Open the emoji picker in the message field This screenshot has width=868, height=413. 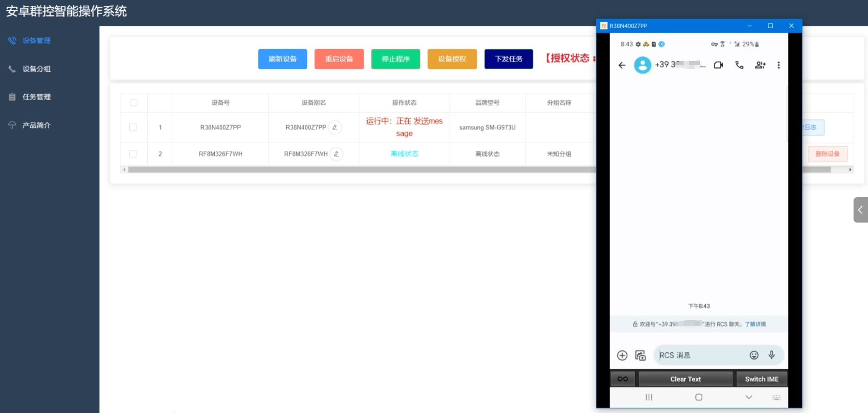point(754,355)
